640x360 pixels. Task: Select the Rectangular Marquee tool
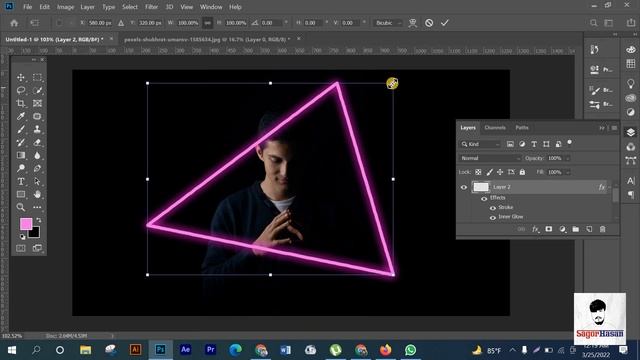coord(37,77)
